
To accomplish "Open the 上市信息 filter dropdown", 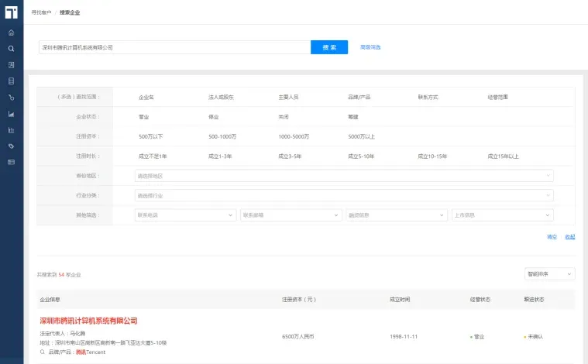I will [x=503, y=215].
